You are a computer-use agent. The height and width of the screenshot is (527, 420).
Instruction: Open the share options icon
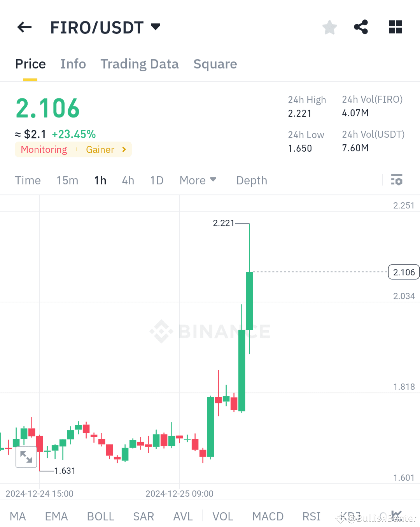(x=361, y=27)
